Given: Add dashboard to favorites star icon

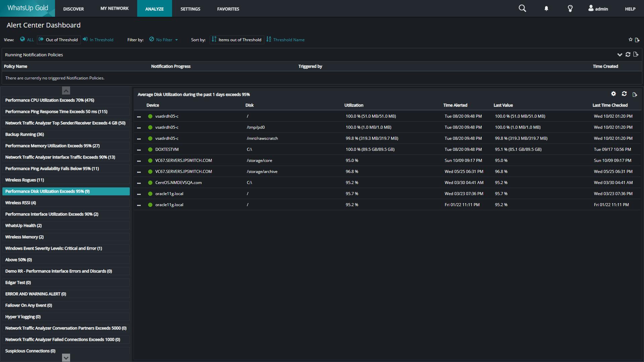Looking at the screenshot, I should pyautogui.click(x=630, y=40).
